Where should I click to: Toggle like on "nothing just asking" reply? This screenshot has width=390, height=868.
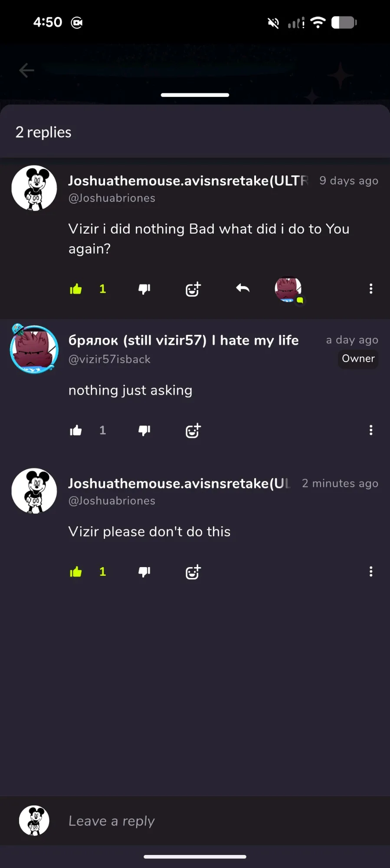(x=76, y=430)
